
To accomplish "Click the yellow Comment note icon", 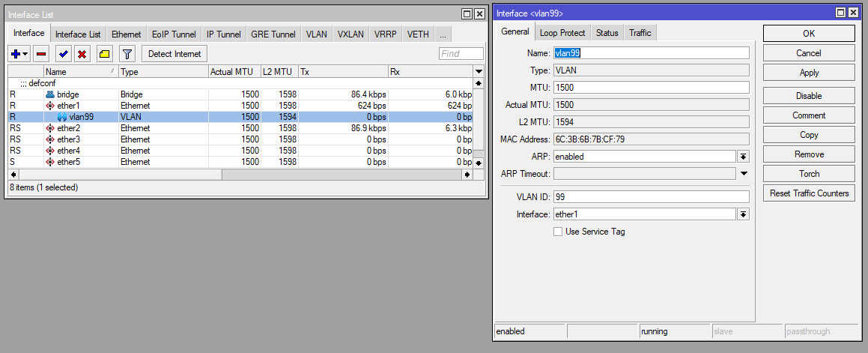I will click(x=105, y=54).
